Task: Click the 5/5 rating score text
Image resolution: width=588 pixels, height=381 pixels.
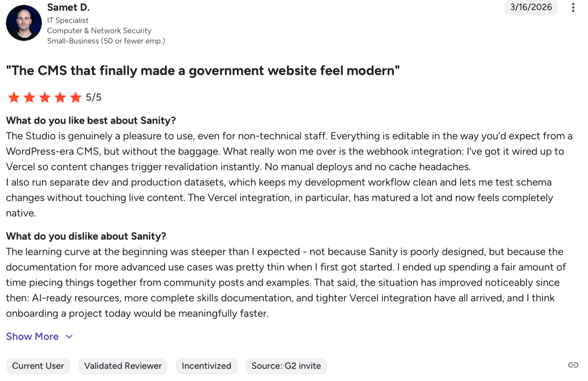Action: click(x=94, y=97)
